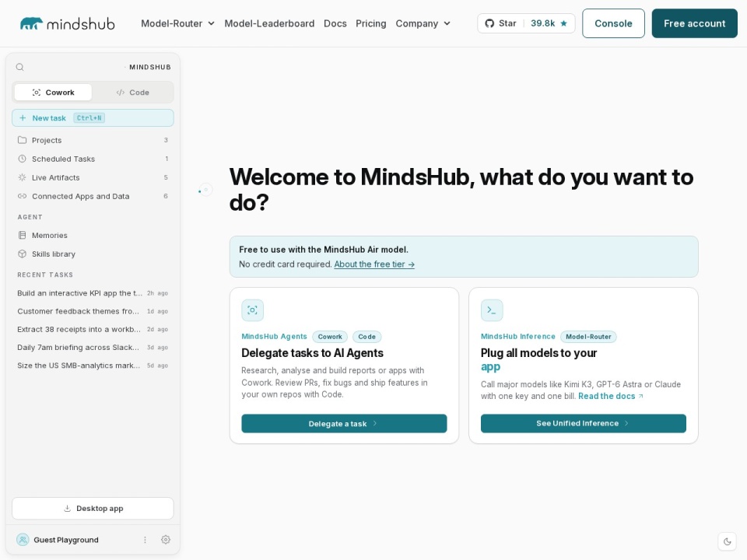Open recent task 'Extract 38 receipts into a workb...'
The width and height of the screenshot is (747, 560).
(x=93, y=329)
